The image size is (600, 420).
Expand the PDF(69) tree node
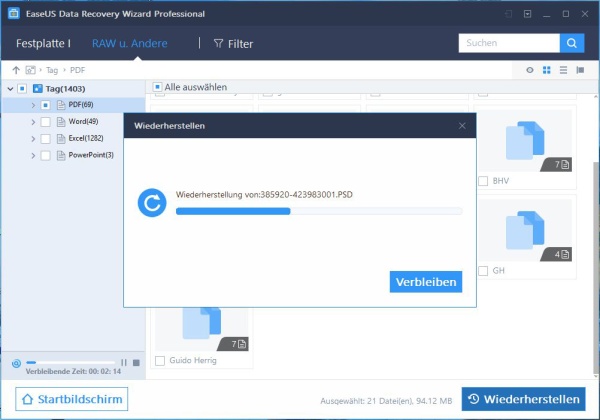33,105
